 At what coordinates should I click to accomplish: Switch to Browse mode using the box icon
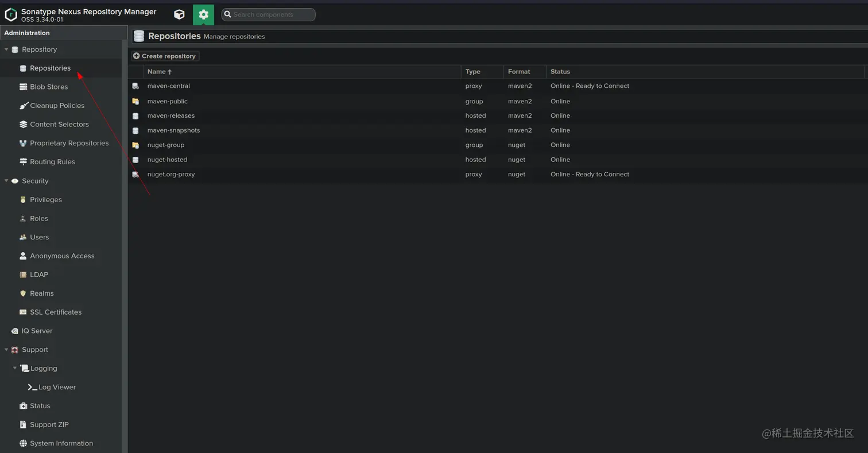[179, 14]
